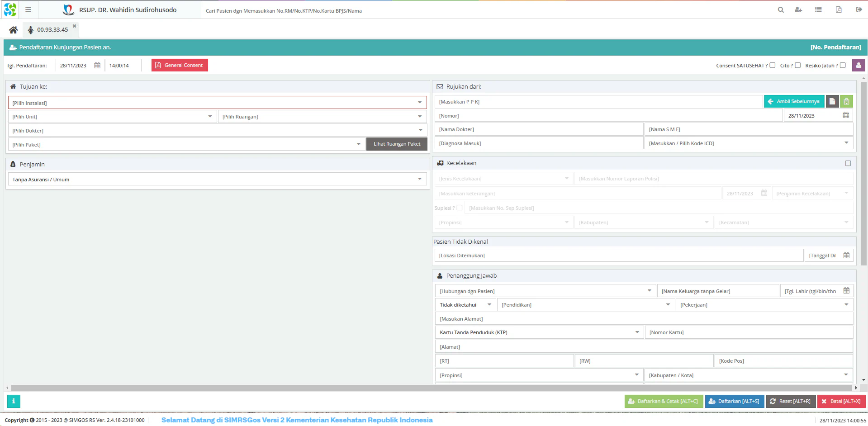Screen dimensions: 868x426
Task: Click the green clipboard icon in Rujukan
Action: click(846, 101)
